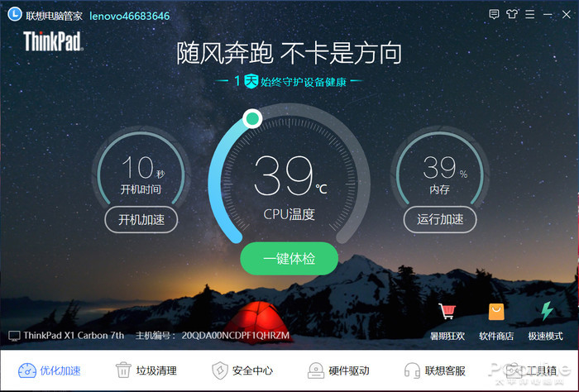
Task: Open the 暑期狂欢 shopping cart icon
Action: [x=447, y=311]
